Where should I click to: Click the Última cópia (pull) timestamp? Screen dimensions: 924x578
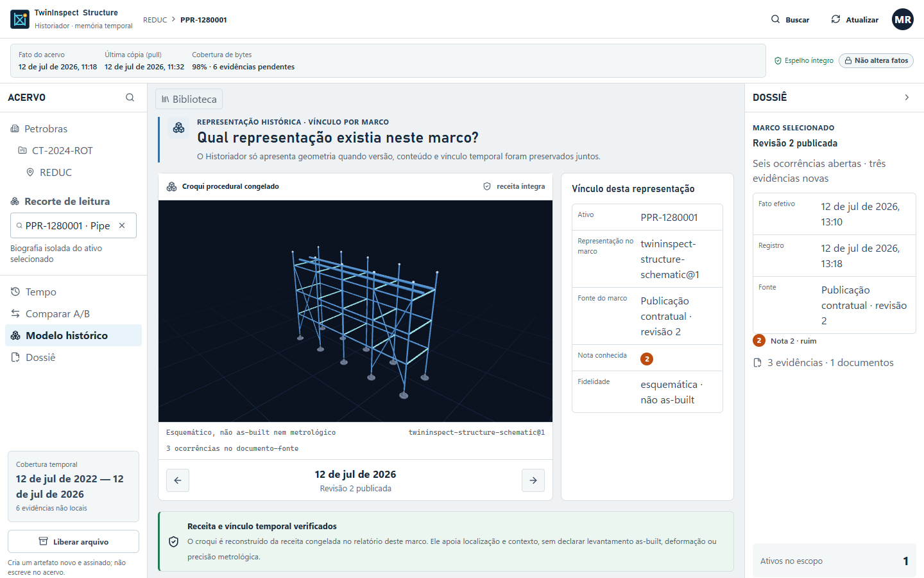tap(144, 67)
